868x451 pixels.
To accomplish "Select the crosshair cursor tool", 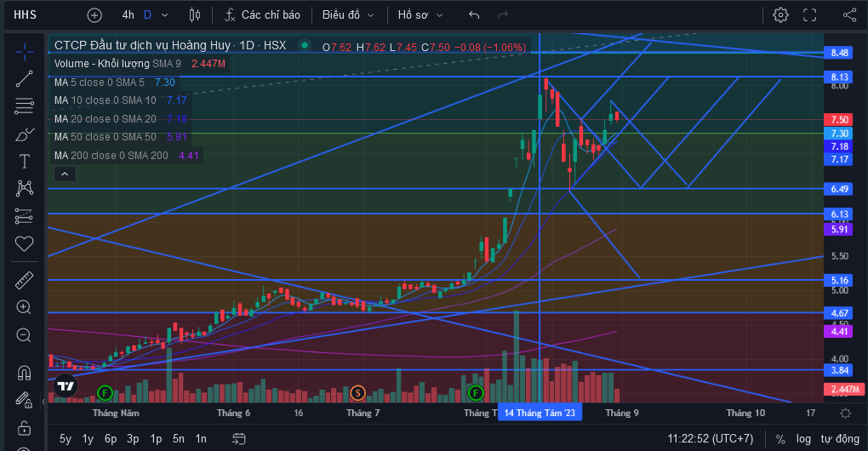I will tap(24, 53).
